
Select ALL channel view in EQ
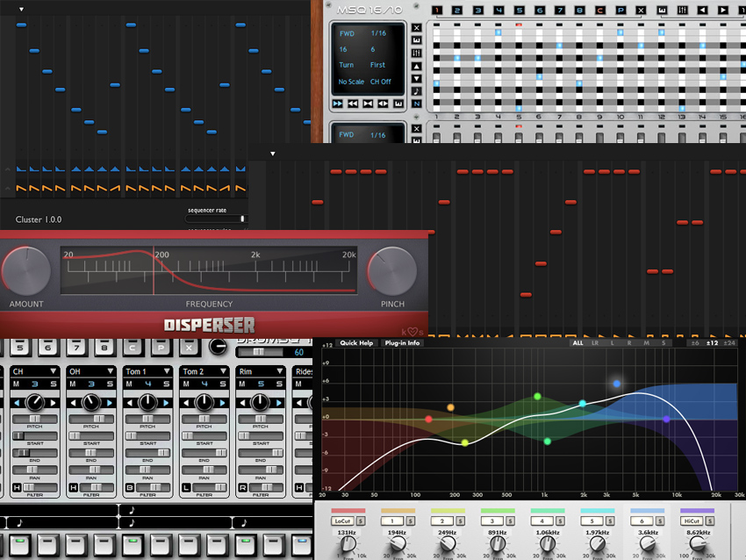click(577, 343)
